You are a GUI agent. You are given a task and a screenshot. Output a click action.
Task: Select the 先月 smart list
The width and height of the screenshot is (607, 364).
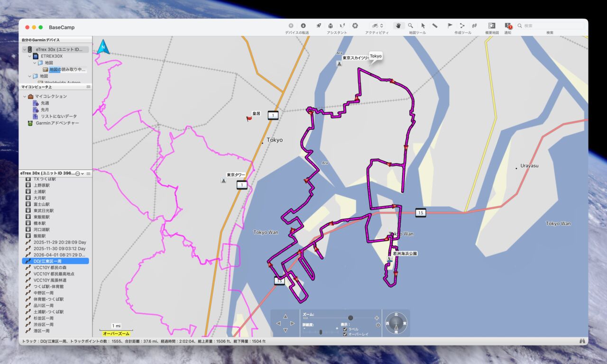coord(45,109)
